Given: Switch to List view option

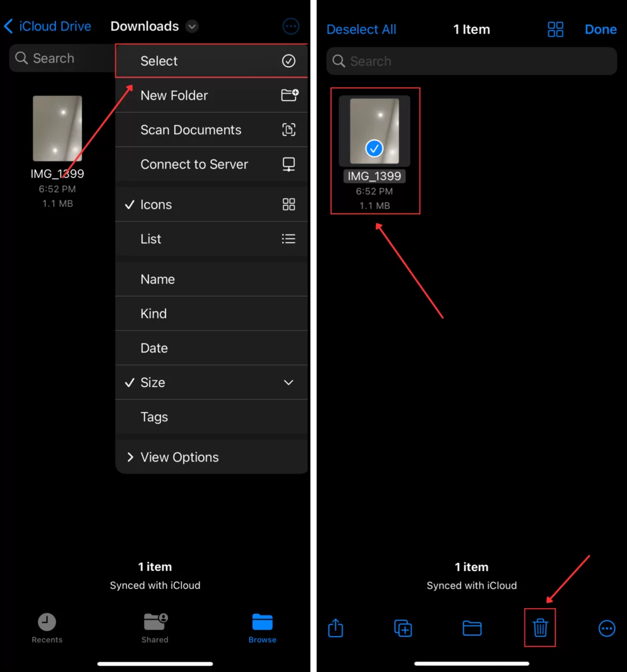Looking at the screenshot, I should (211, 239).
